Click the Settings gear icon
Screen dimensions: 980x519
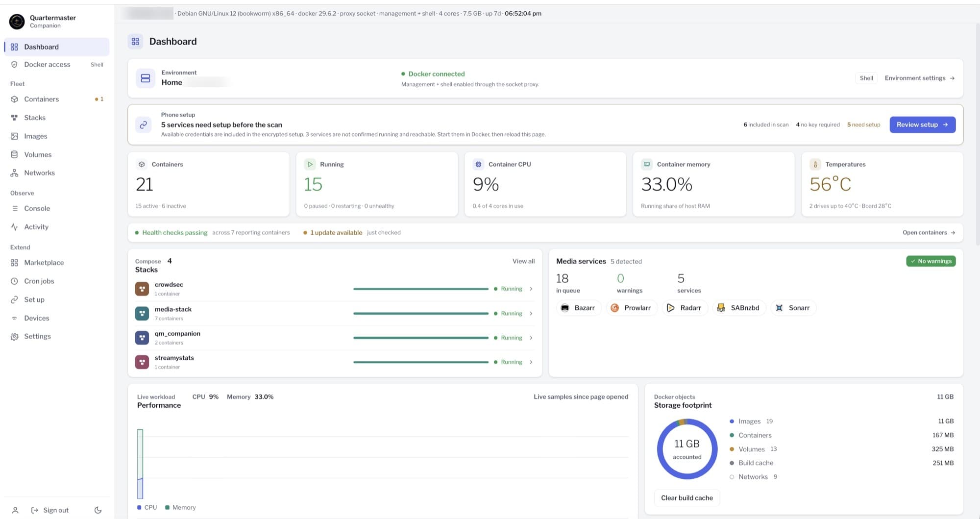pos(14,337)
